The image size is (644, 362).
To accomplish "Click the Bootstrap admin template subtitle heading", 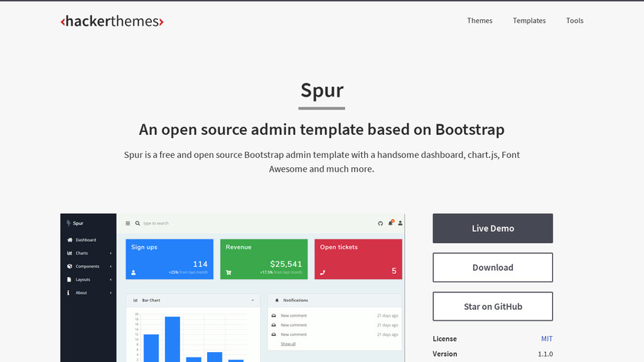I will pyautogui.click(x=321, y=130).
